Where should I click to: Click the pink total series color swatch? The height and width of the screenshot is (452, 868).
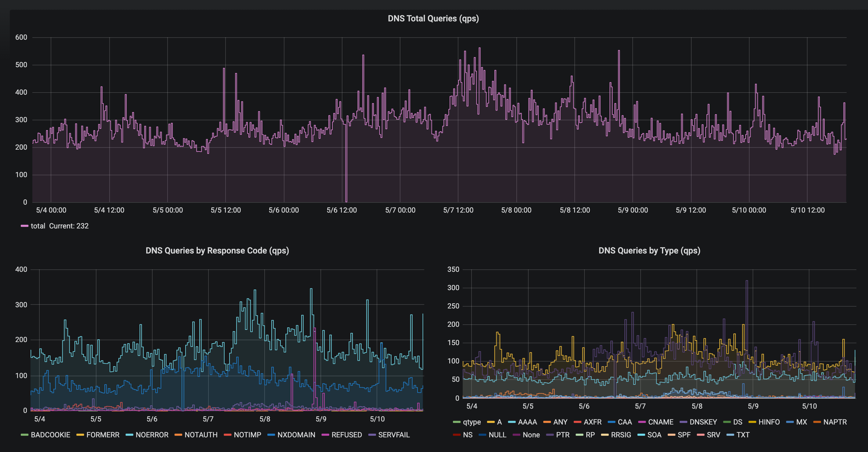pyautogui.click(x=25, y=226)
